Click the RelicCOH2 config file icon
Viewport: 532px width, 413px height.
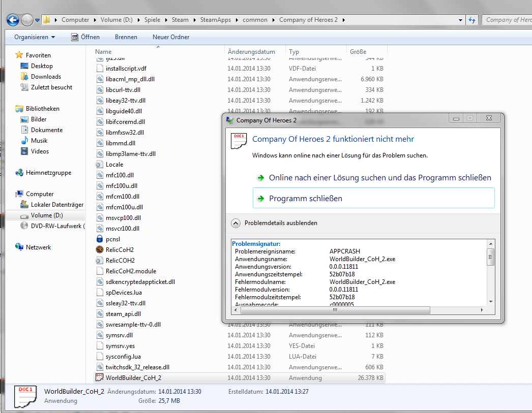pos(99,261)
